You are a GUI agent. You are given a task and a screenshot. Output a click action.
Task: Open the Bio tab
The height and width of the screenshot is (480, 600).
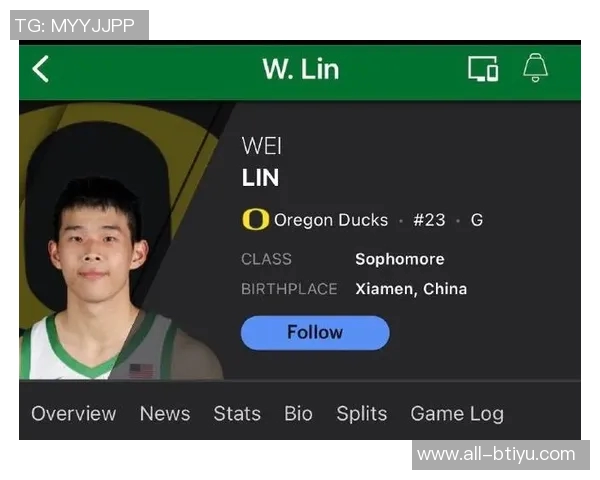click(x=298, y=414)
